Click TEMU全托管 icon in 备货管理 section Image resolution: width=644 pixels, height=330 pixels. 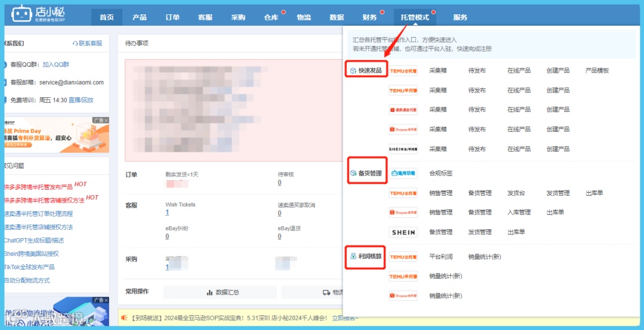(x=403, y=193)
